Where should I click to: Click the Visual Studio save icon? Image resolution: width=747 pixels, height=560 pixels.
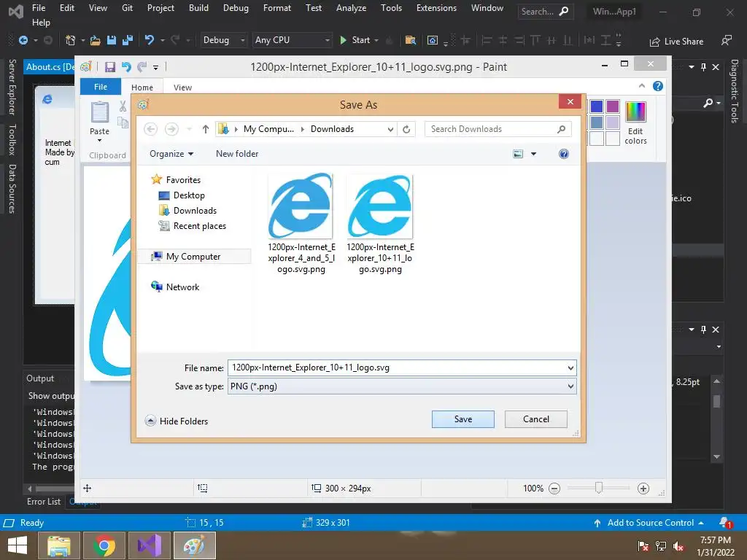click(112, 41)
